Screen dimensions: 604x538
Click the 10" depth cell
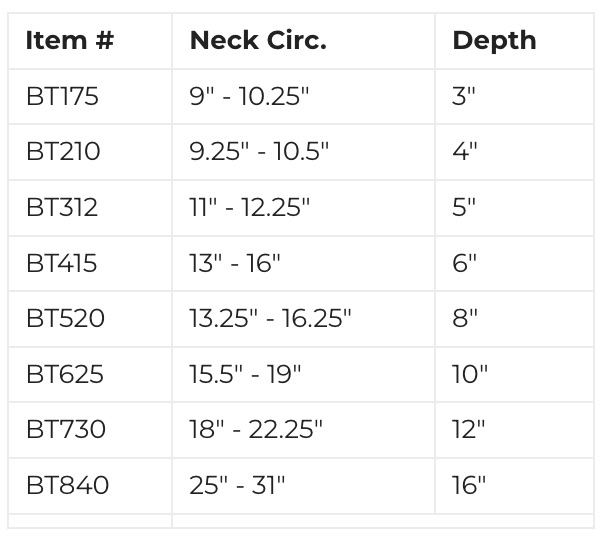click(x=469, y=375)
